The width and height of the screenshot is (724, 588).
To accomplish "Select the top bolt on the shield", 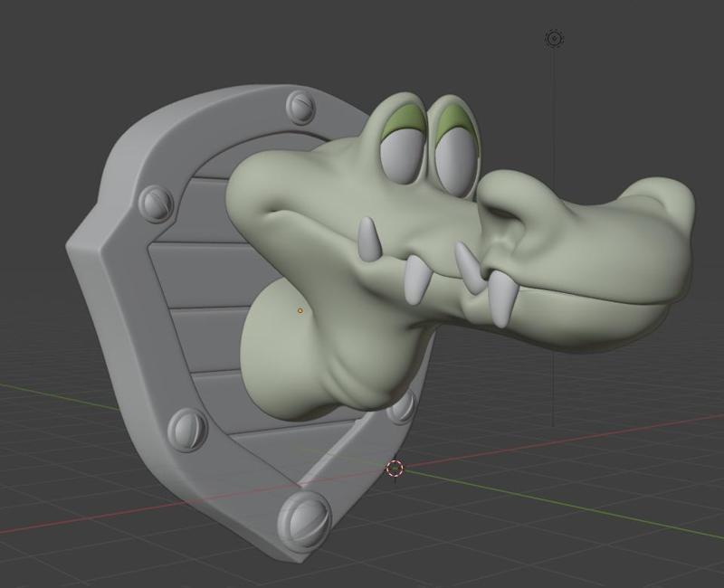I will (300, 107).
